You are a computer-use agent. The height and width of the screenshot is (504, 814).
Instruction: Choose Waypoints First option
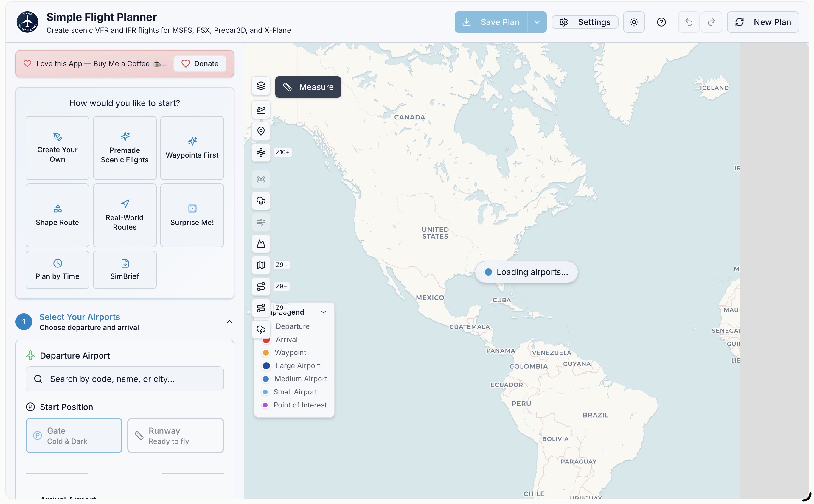(x=192, y=148)
